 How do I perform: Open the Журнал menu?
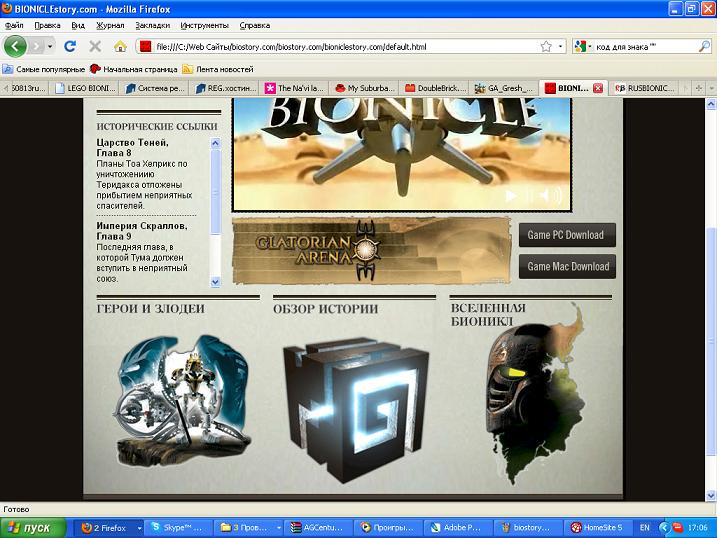click(x=110, y=26)
